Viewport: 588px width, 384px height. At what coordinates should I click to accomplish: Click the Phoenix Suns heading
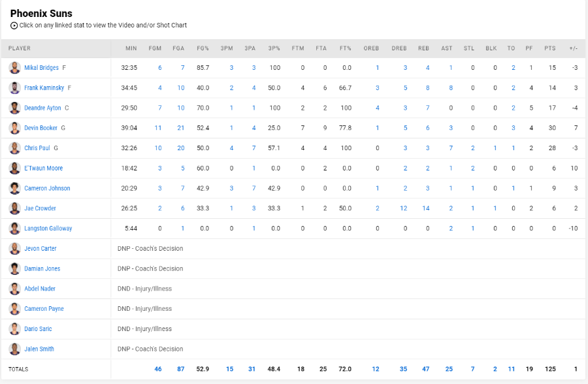[x=41, y=14]
